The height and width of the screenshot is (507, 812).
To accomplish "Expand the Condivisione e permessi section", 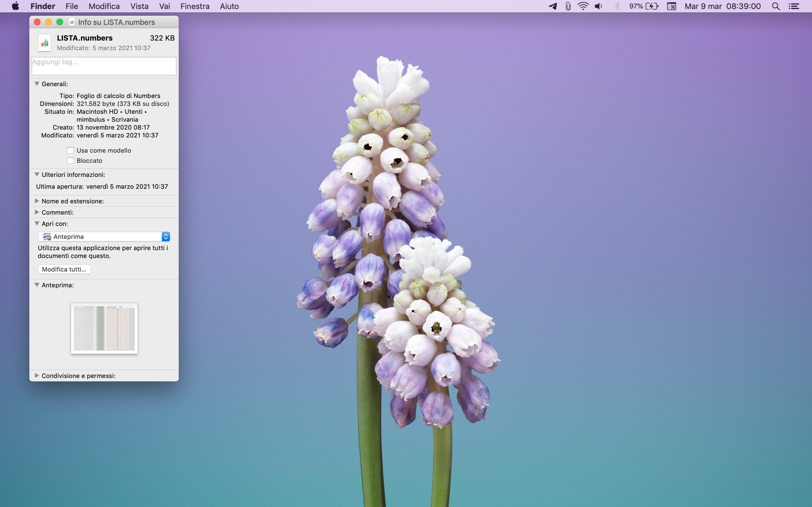I will tap(37, 375).
